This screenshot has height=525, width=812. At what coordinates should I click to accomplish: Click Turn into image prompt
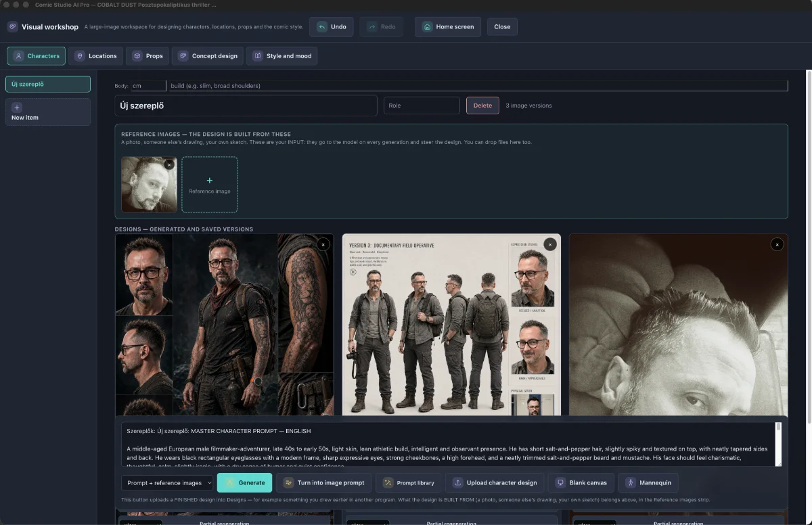[x=324, y=483]
